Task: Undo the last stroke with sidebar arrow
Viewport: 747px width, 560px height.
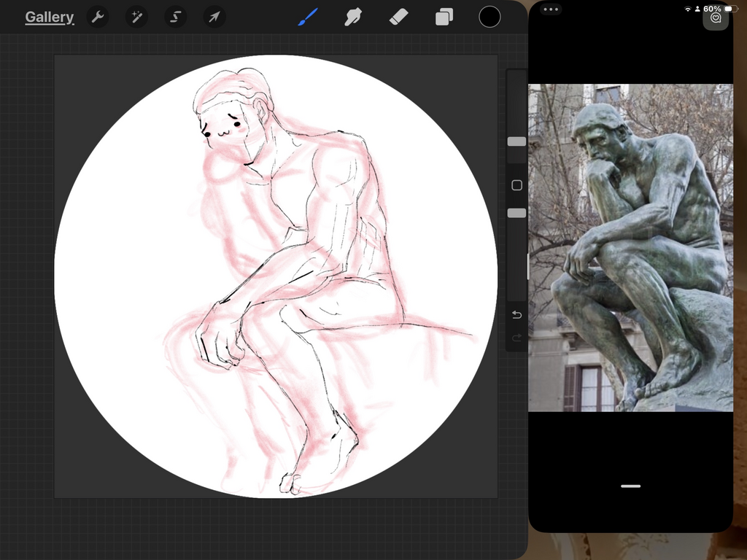Action: (516, 314)
